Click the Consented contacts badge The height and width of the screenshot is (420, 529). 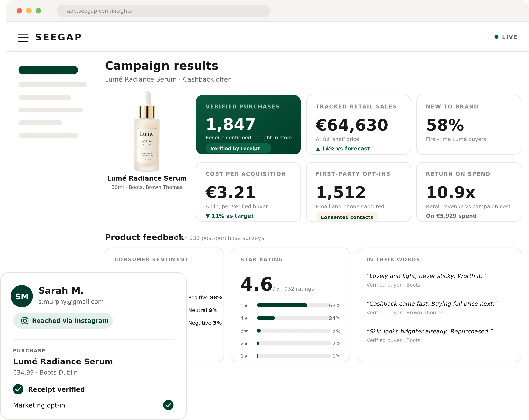click(347, 217)
